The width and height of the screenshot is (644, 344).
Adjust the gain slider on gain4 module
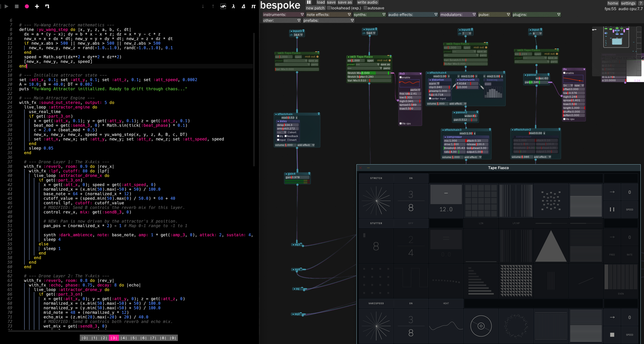(297, 177)
